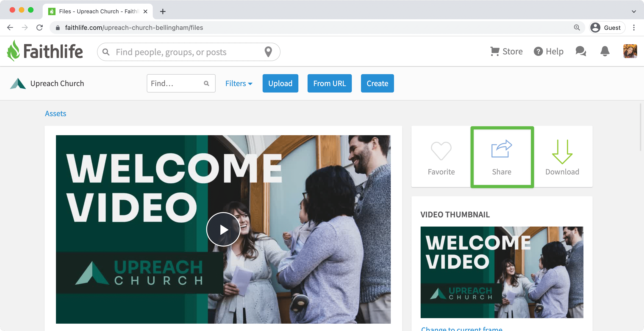The width and height of the screenshot is (644, 331).
Task: Click the Upload button
Action: pyautogui.click(x=280, y=83)
